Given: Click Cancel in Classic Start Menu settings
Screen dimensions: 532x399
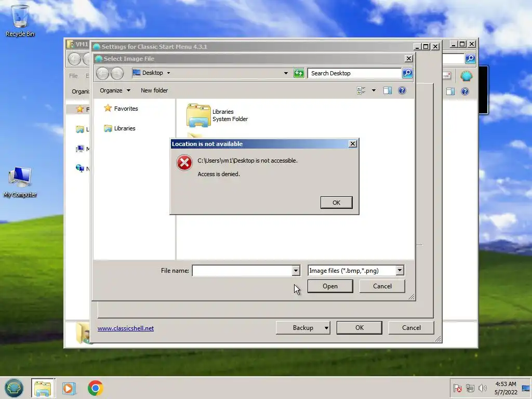Looking at the screenshot, I should 411,328.
